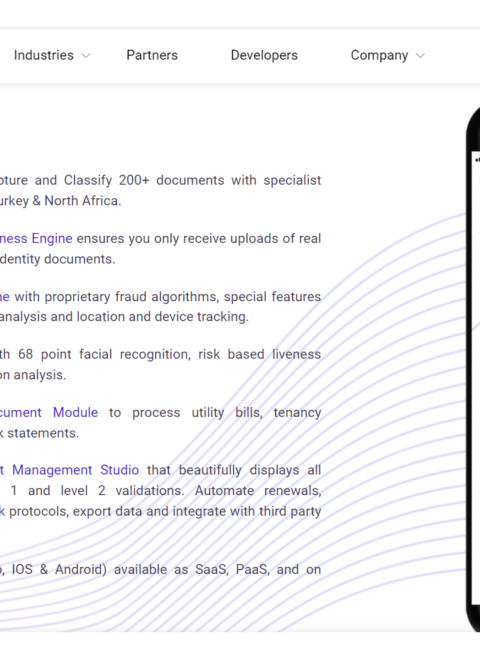The width and height of the screenshot is (480, 645).
Task: Follow the purple 'ness Engine' link
Action: (x=36, y=239)
